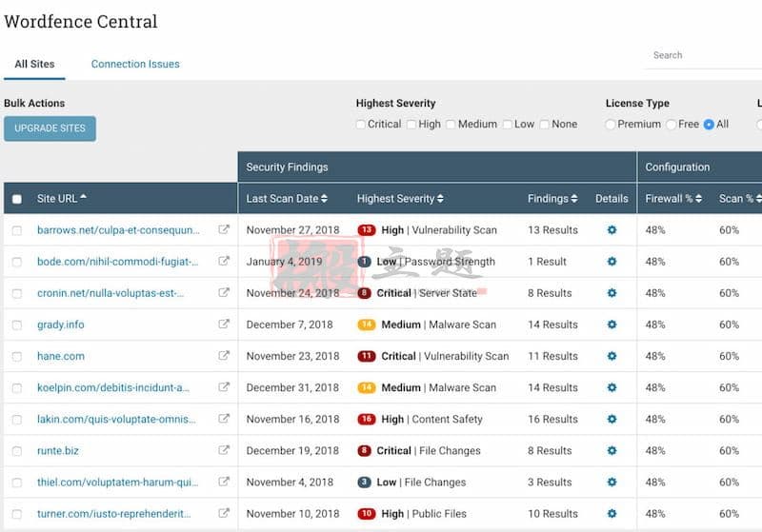Open details gear for bode.com row

click(x=612, y=261)
